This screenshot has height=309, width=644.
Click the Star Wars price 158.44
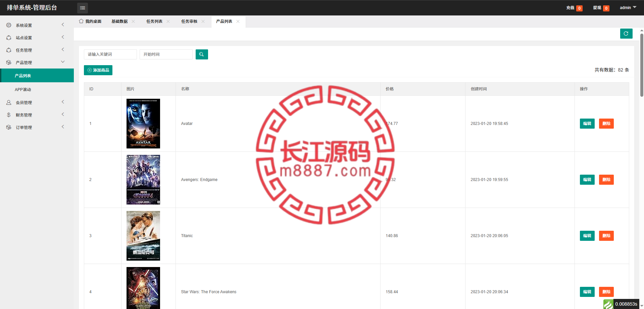tap(392, 292)
